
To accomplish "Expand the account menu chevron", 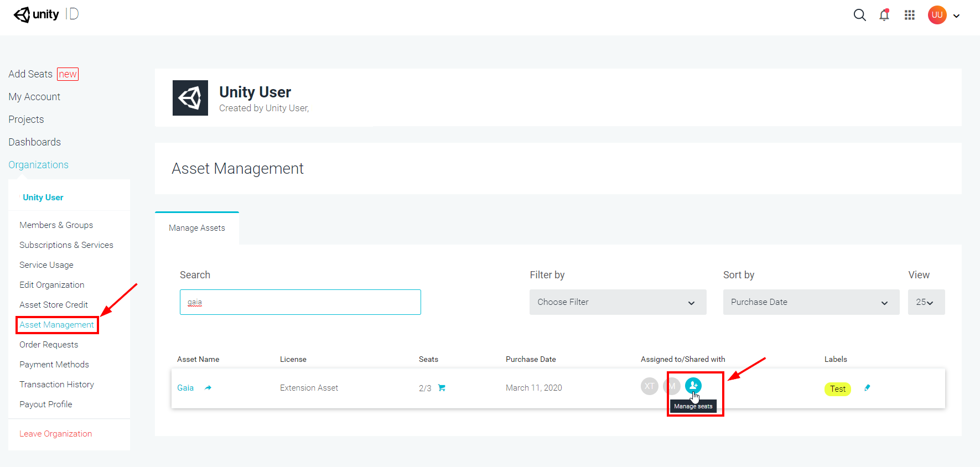I will [x=956, y=16].
